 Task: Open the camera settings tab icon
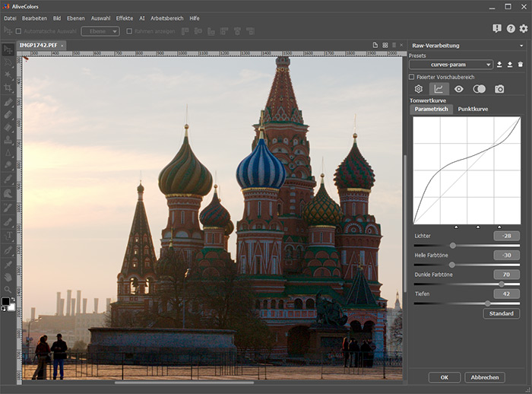[x=499, y=89]
